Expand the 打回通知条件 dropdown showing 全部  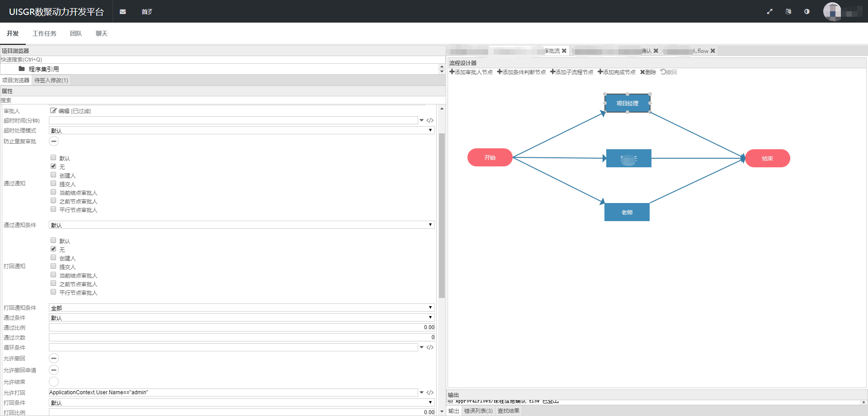(241, 308)
